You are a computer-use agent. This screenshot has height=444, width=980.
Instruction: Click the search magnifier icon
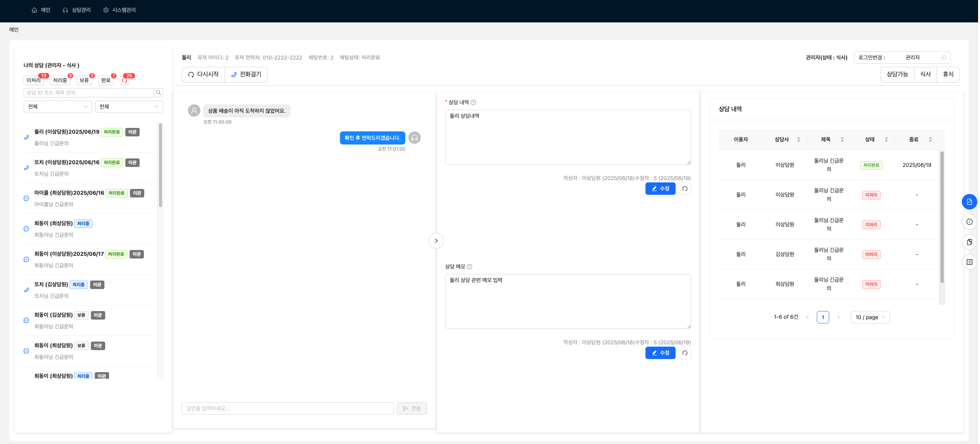click(158, 93)
